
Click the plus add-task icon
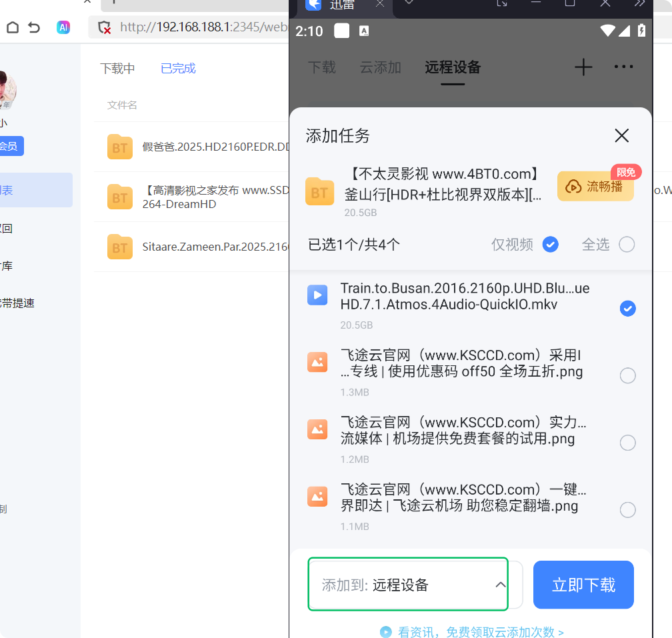tap(583, 67)
